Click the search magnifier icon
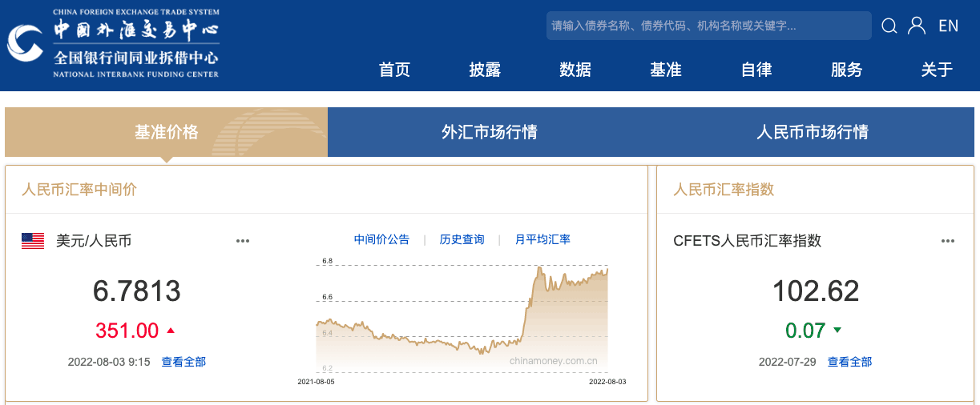This screenshot has width=980, height=405. pyautogui.click(x=889, y=26)
